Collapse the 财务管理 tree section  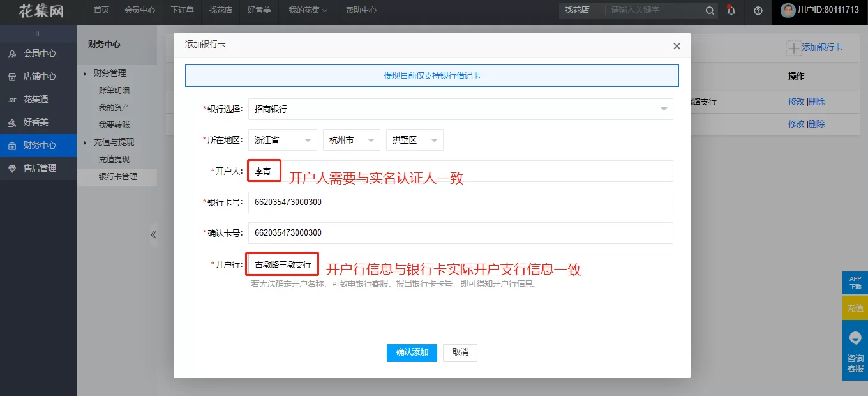[x=85, y=73]
